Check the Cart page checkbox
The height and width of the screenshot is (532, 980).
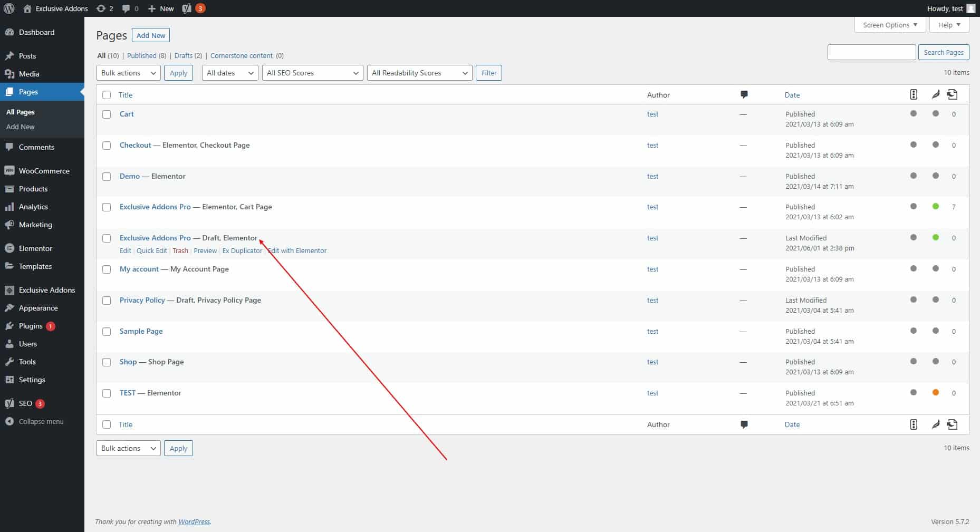click(107, 114)
